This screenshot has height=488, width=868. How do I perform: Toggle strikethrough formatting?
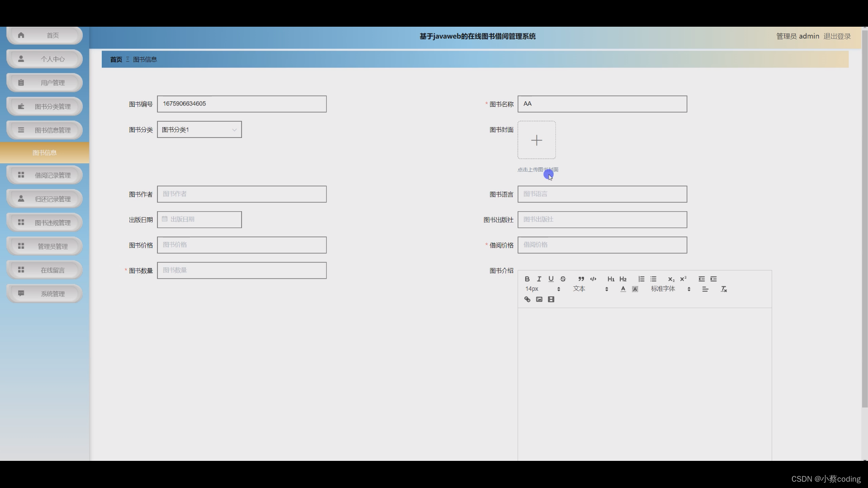[x=563, y=279]
